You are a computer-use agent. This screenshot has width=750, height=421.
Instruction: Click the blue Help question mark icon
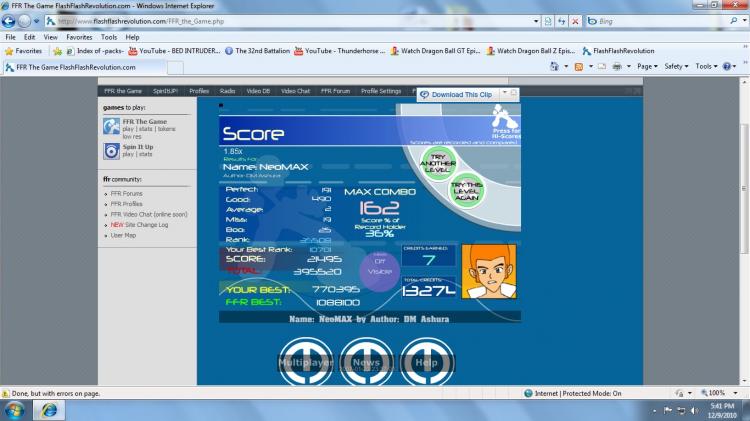(x=727, y=66)
